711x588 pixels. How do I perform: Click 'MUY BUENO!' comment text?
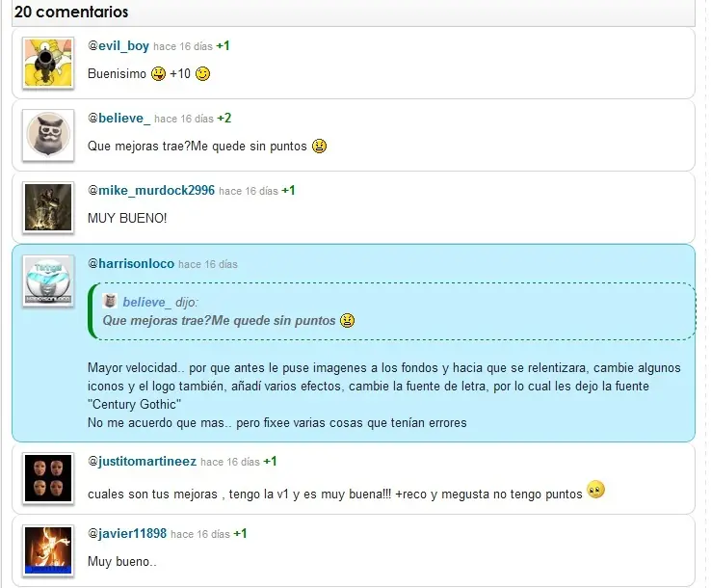[x=127, y=218]
